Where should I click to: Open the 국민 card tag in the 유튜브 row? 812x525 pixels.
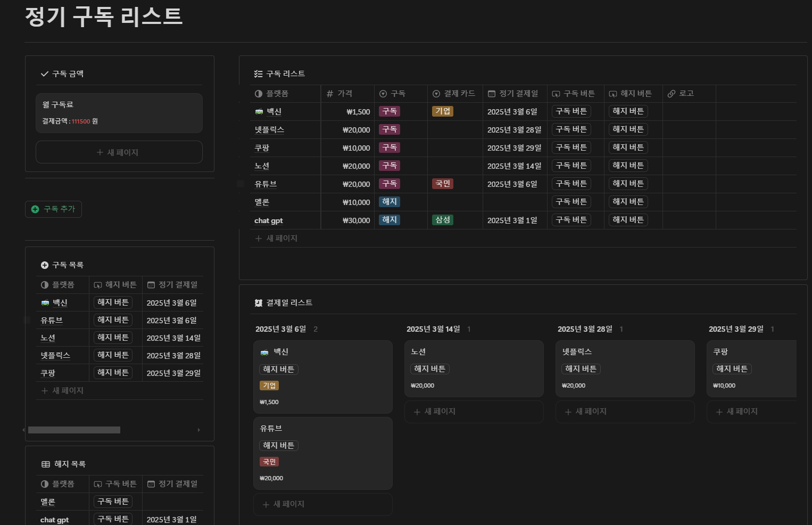[443, 184]
